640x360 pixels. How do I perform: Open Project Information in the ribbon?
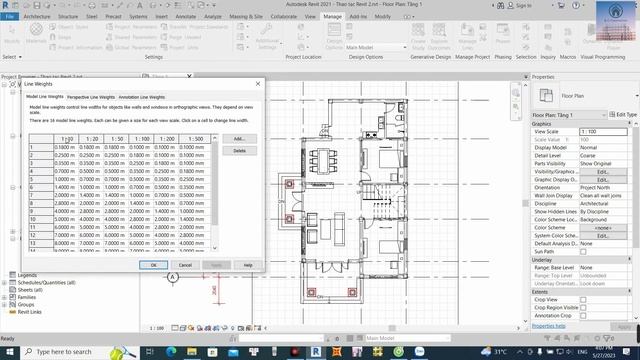pyautogui.click(x=76, y=47)
